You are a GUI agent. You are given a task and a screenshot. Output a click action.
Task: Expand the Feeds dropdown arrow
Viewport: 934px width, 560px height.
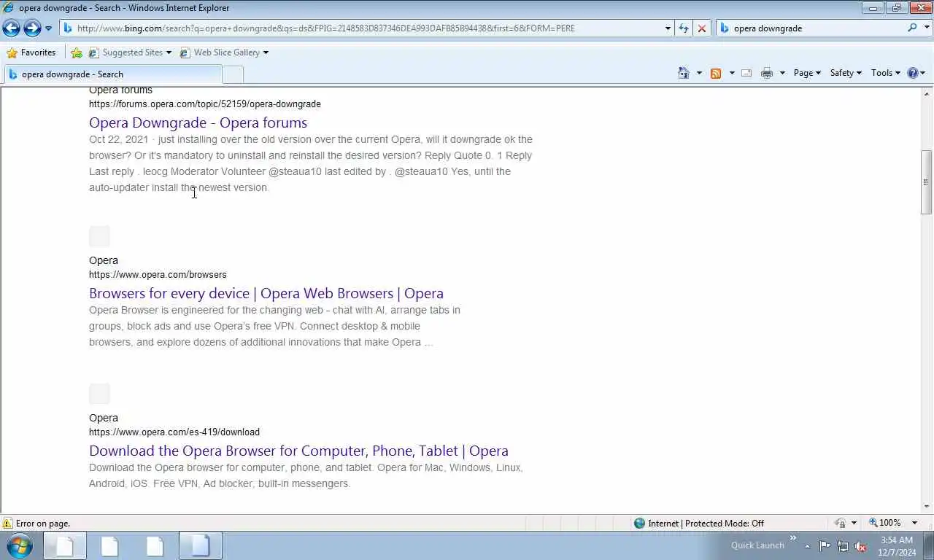pyautogui.click(x=732, y=73)
